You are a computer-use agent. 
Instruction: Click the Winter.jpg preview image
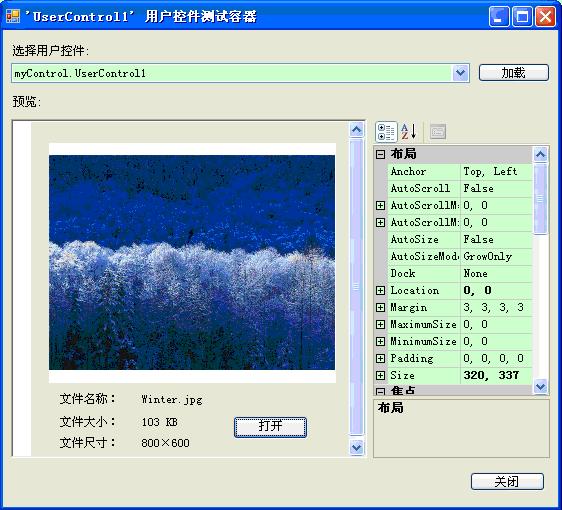pyautogui.click(x=192, y=262)
